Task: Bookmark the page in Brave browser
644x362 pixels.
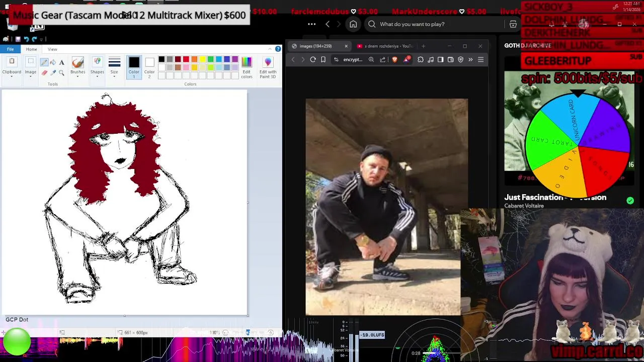Action: [323, 59]
